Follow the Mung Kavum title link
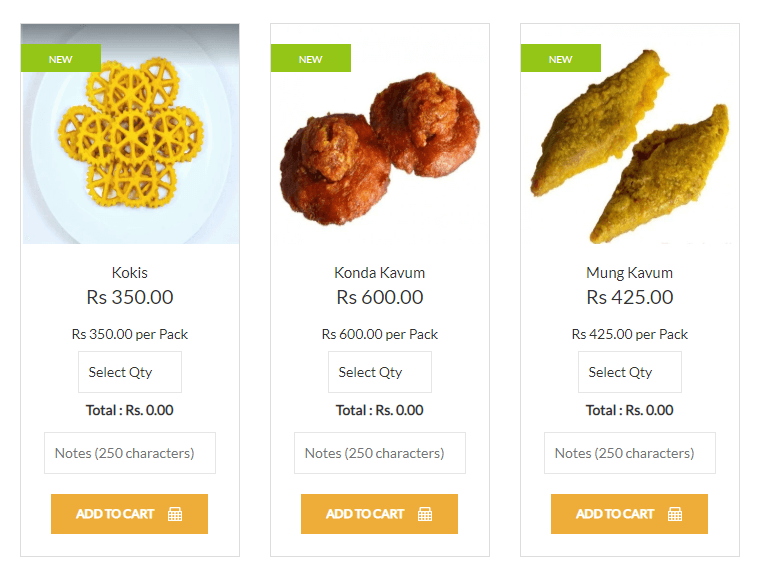 pos(630,273)
